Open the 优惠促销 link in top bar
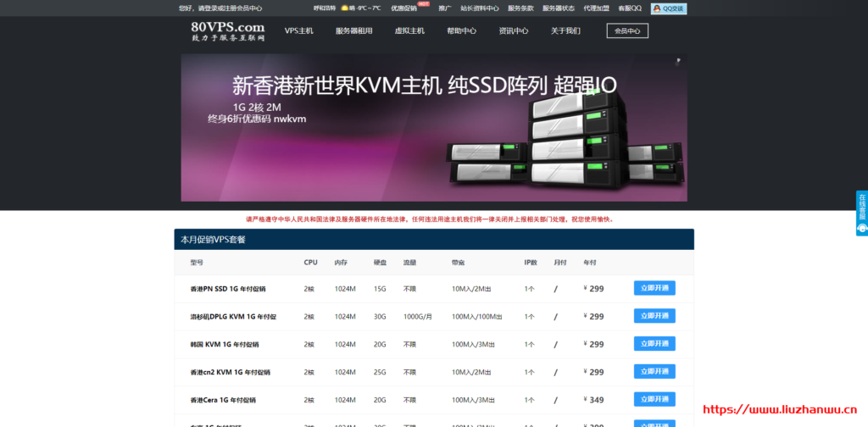 tap(404, 8)
